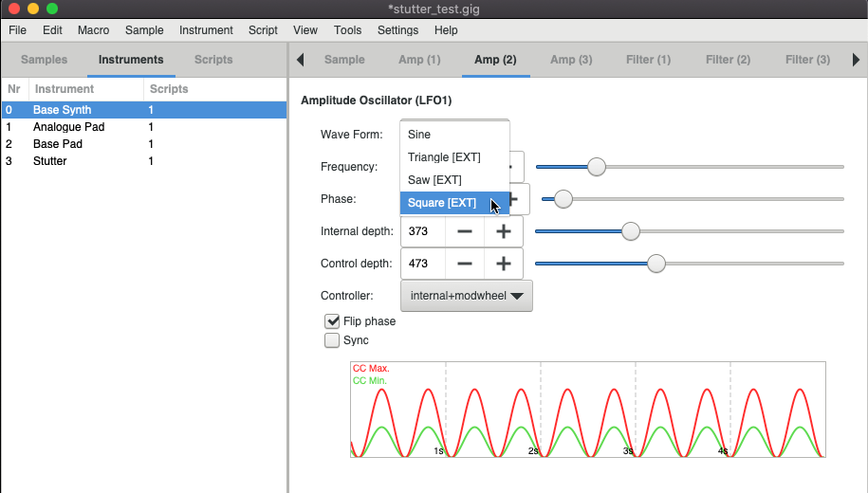Sort by the Scripts column header
The image size is (868, 493).
[214, 89]
